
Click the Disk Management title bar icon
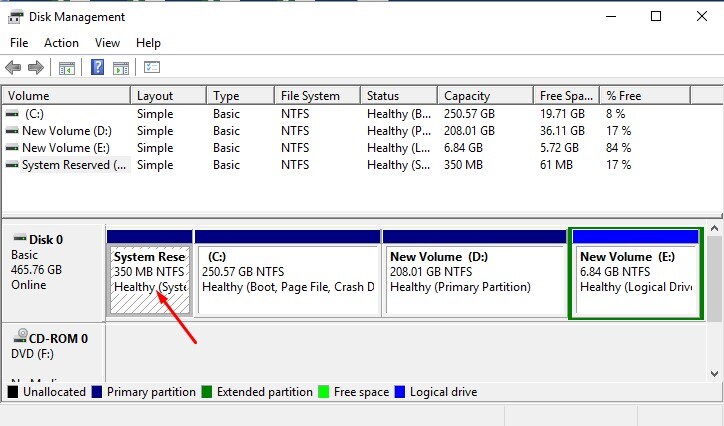coord(16,17)
